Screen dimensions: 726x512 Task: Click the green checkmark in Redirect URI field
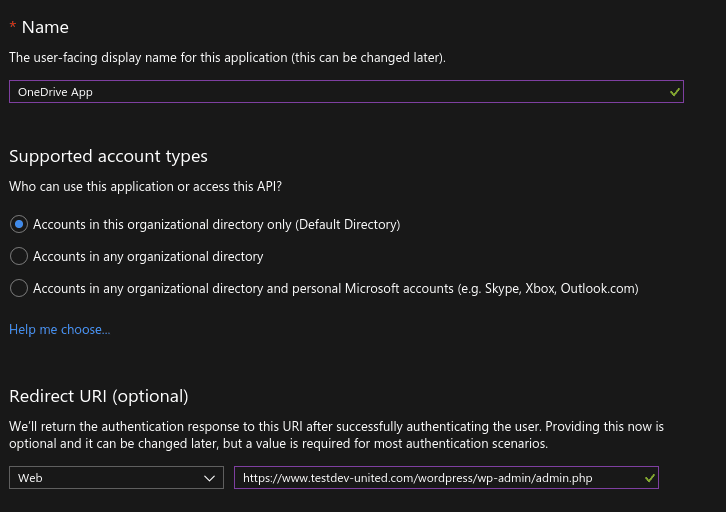coord(650,478)
